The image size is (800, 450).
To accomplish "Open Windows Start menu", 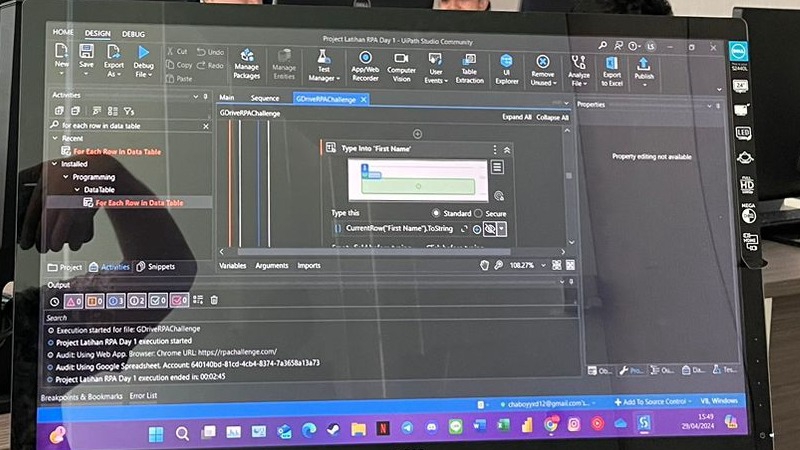I will [156, 434].
